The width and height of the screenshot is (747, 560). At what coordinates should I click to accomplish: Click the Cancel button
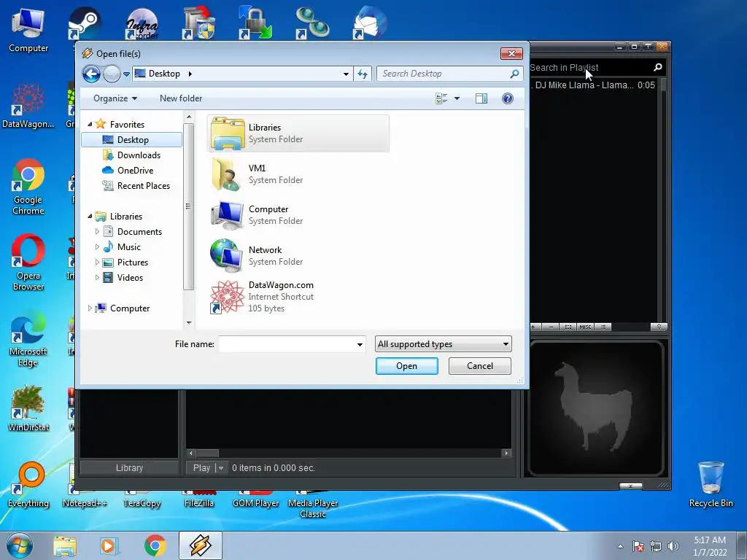[x=480, y=366]
